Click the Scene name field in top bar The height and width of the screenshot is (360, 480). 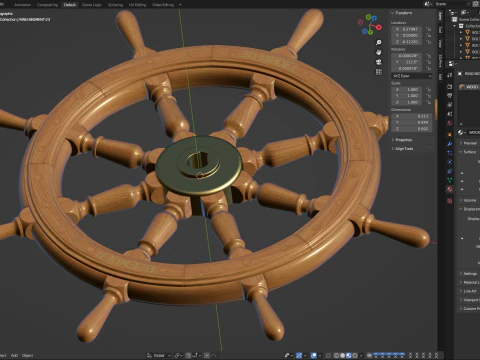point(451,4)
